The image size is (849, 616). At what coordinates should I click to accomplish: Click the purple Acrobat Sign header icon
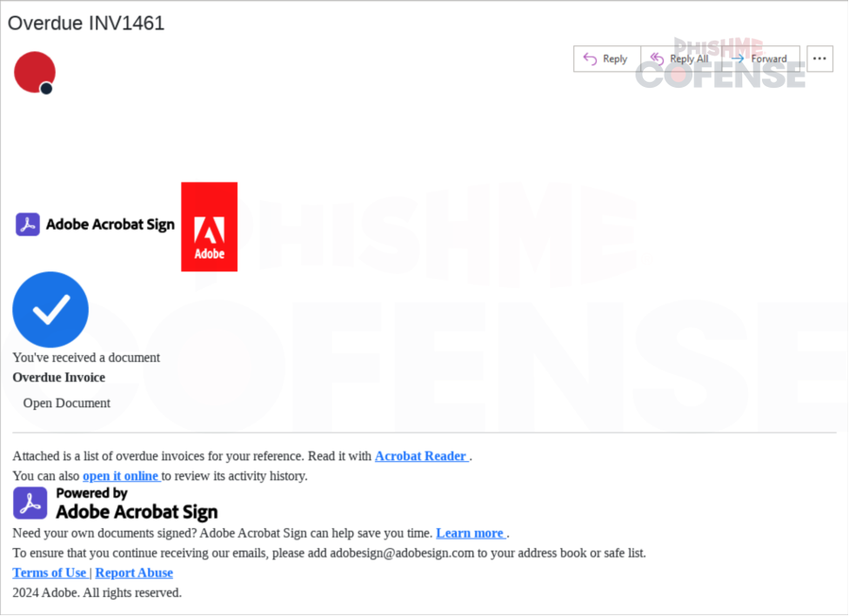coord(28,224)
